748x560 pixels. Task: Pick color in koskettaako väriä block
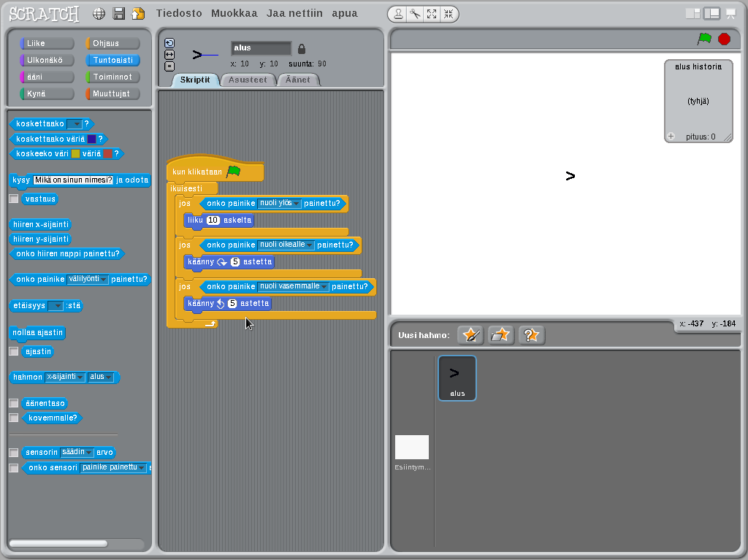91,139
